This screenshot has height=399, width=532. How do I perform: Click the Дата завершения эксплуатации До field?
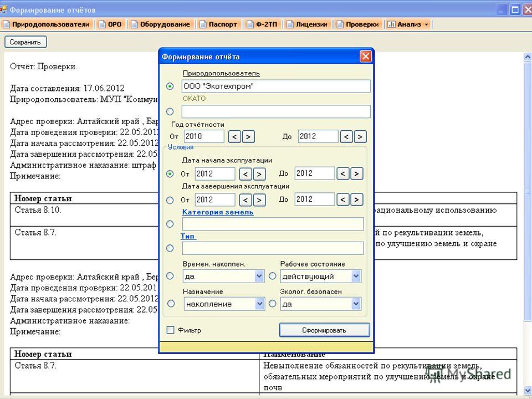pyautogui.click(x=315, y=199)
